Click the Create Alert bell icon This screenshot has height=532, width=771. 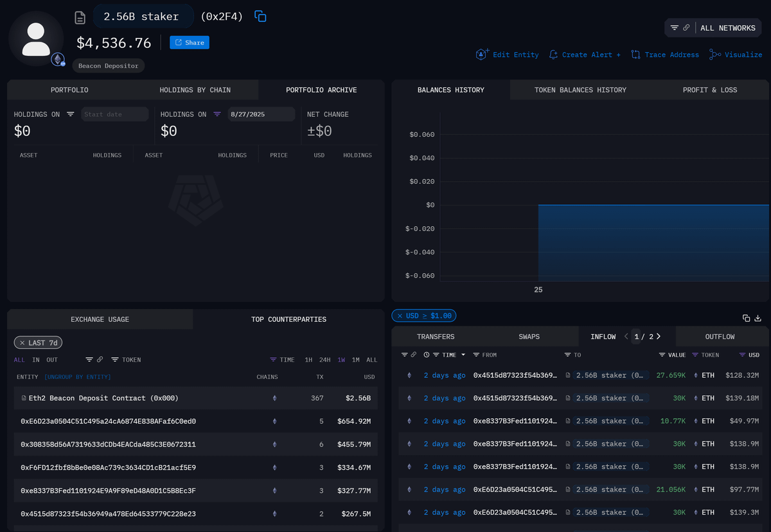(x=553, y=55)
